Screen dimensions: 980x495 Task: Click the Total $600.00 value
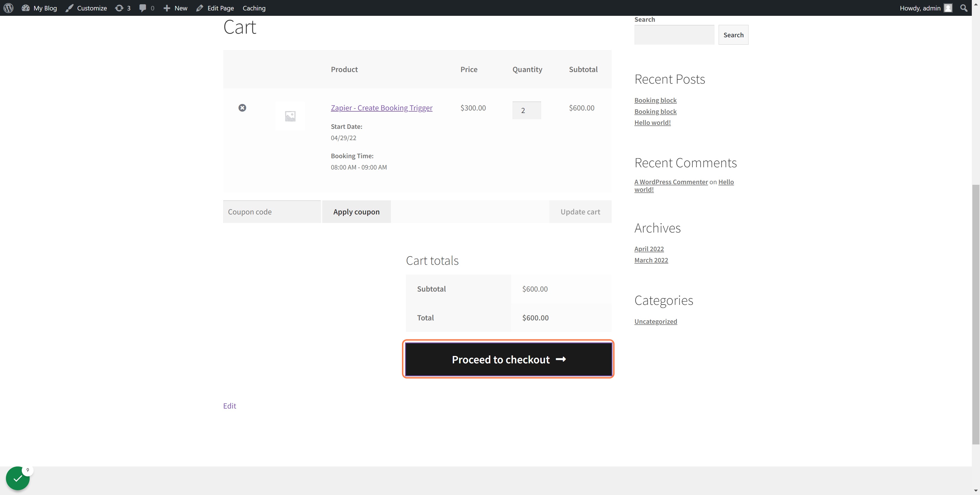click(535, 318)
